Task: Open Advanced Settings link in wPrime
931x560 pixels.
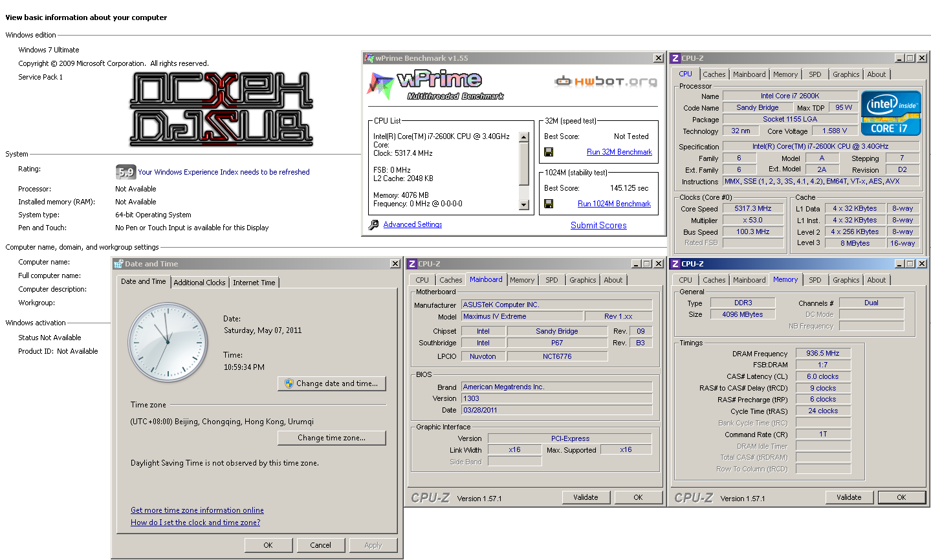Action: coord(413,224)
